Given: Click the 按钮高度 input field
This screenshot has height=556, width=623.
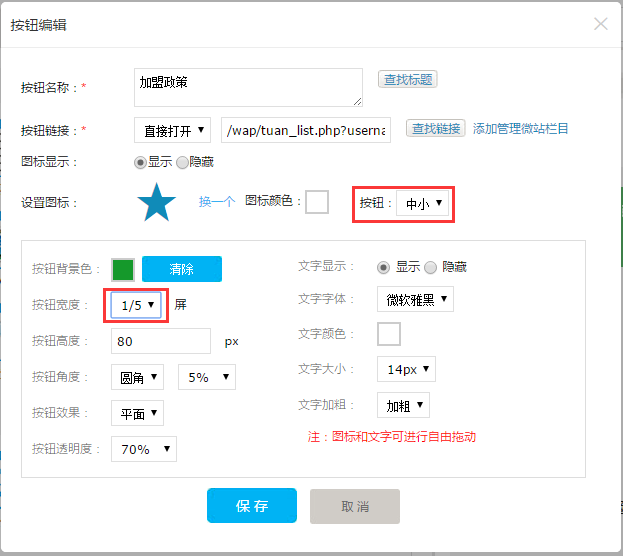Looking at the screenshot, I should (161, 341).
